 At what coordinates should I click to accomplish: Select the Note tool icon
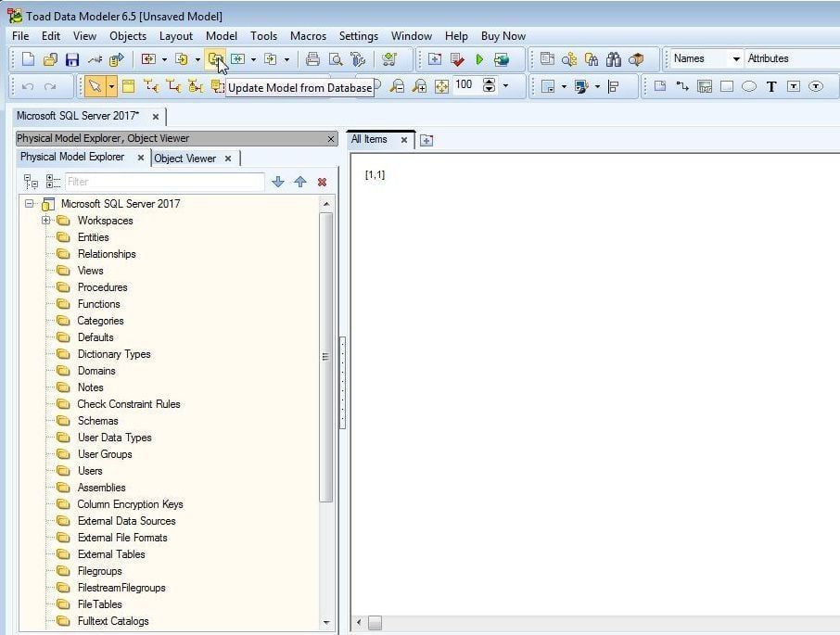point(660,86)
